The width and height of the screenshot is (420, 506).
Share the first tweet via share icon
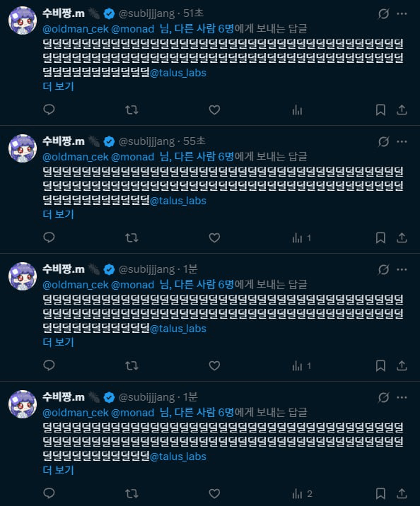(402, 110)
